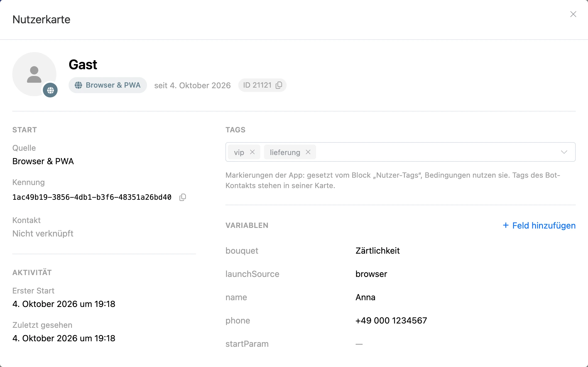Select the launchSource value browser

tap(371, 274)
